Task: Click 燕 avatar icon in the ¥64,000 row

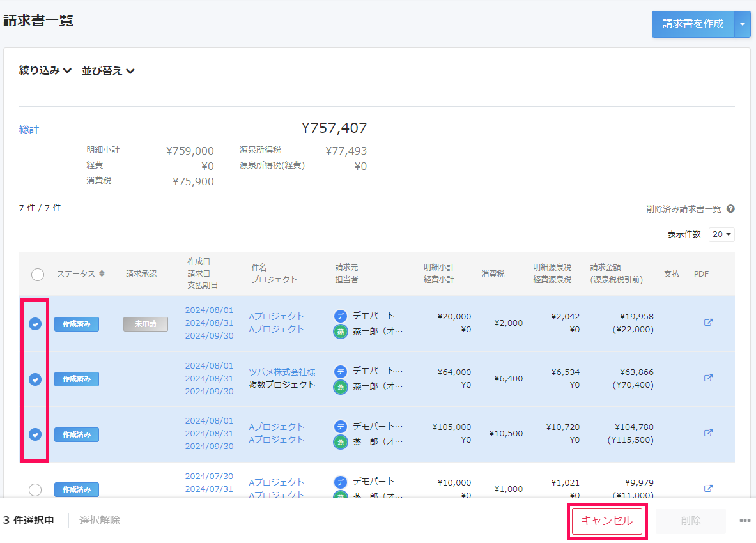Action: 341,387
